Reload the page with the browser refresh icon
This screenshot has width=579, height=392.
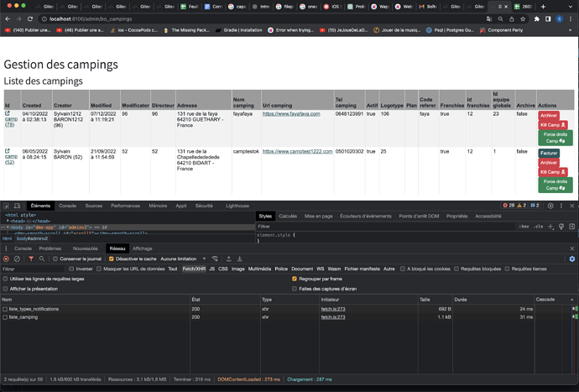[x=30, y=18]
